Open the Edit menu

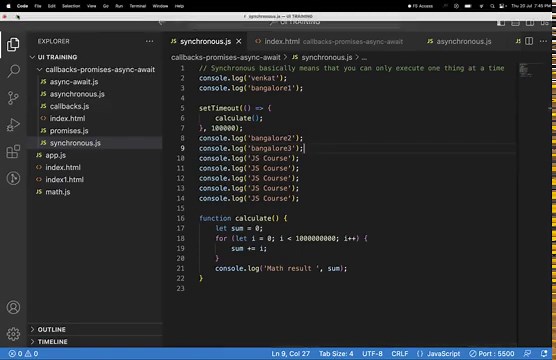[x=52, y=6]
